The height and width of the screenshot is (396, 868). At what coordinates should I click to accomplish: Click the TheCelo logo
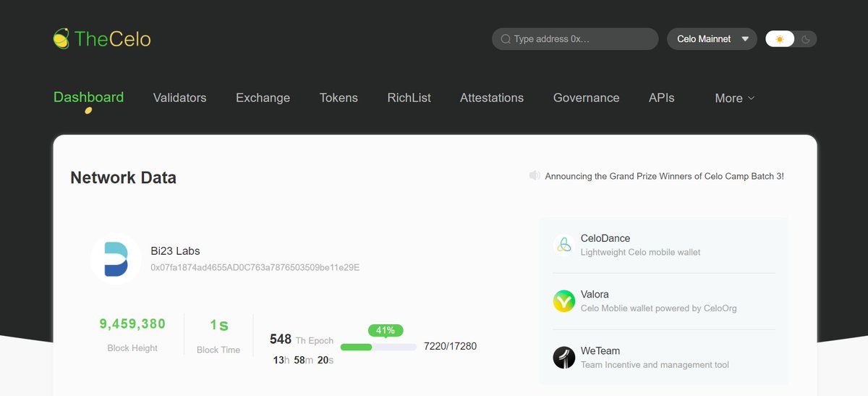(102, 38)
